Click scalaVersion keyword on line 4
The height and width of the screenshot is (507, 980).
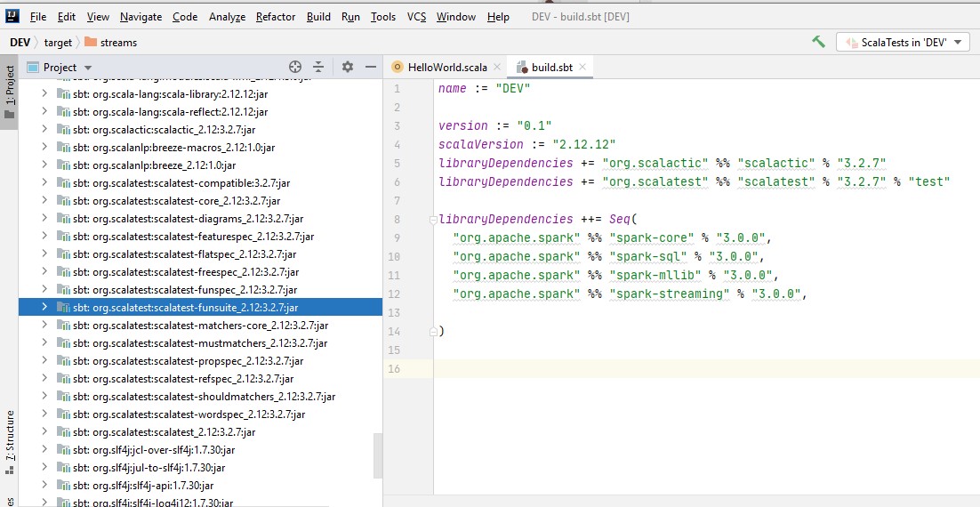click(480, 144)
